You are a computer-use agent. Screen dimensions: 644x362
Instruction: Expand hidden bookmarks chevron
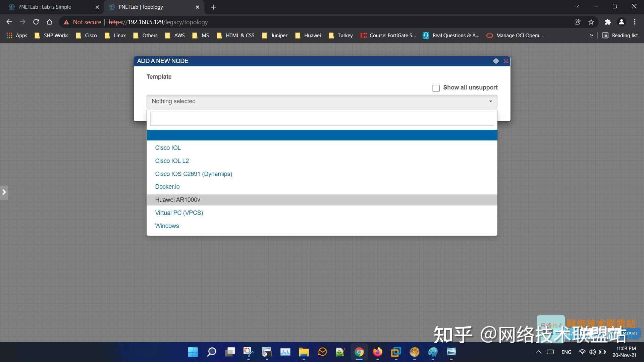pyautogui.click(x=591, y=36)
